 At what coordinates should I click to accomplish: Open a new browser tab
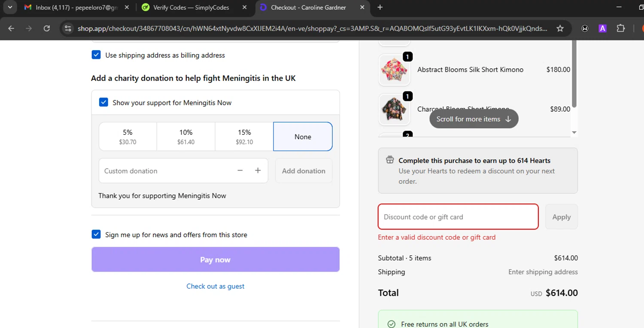pyautogui.click(x=380, y=7)
